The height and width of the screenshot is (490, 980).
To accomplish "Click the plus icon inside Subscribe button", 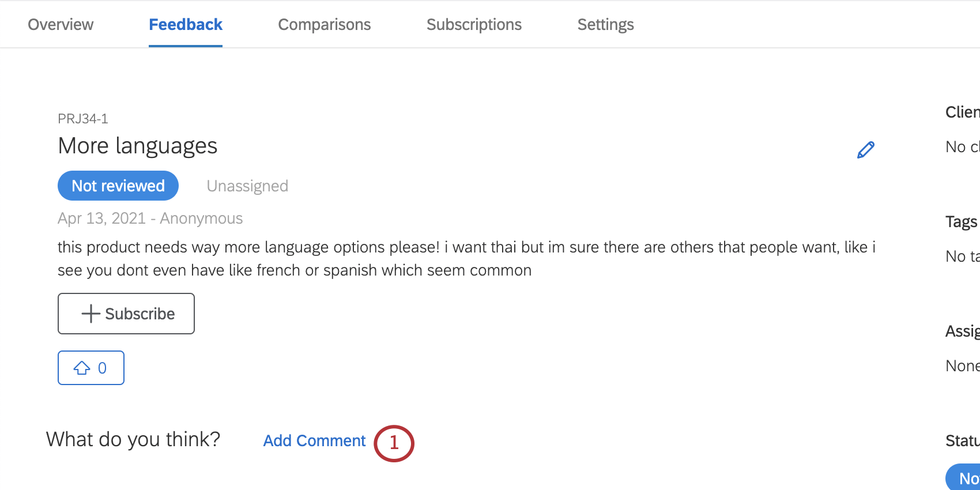I will (x=90, y=313).
